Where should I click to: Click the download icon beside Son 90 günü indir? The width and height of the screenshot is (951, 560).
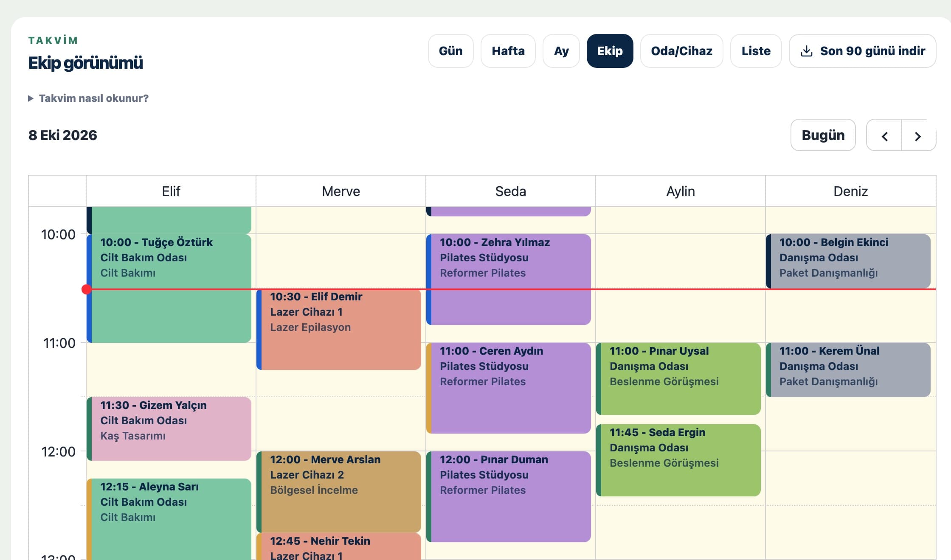(x=806, y=51)
